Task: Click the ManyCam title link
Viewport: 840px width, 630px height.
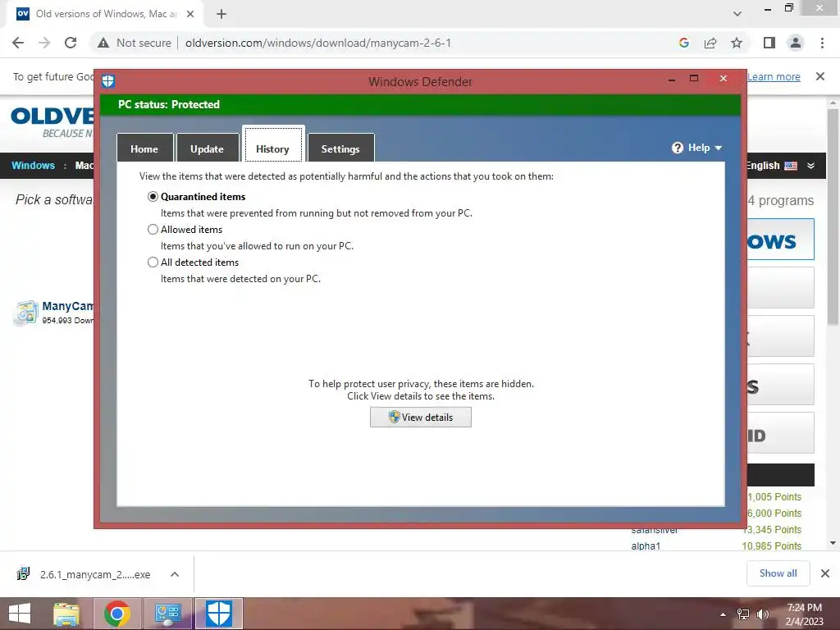Action: pyautogui.click(x=68, y=306)
